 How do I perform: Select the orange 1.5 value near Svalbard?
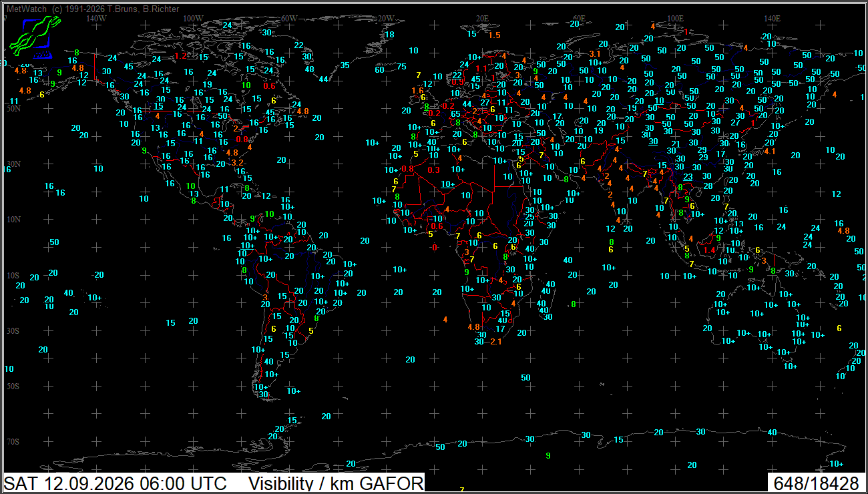click(x=494, y=35)
